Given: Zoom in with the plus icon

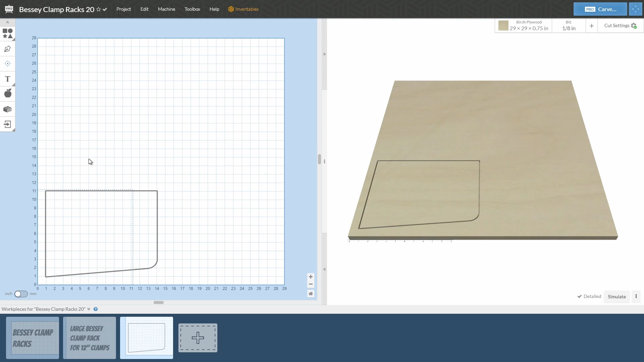Looking at the screenshot, I should point(311,277).
